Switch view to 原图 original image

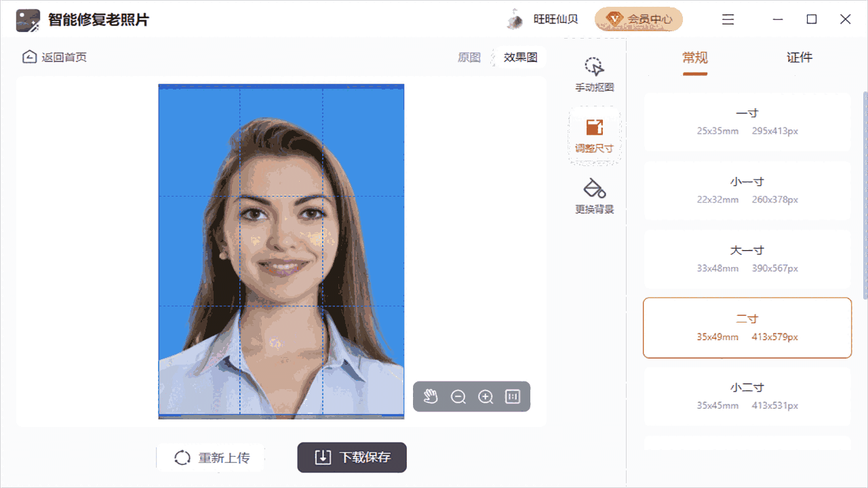[470, 57]
